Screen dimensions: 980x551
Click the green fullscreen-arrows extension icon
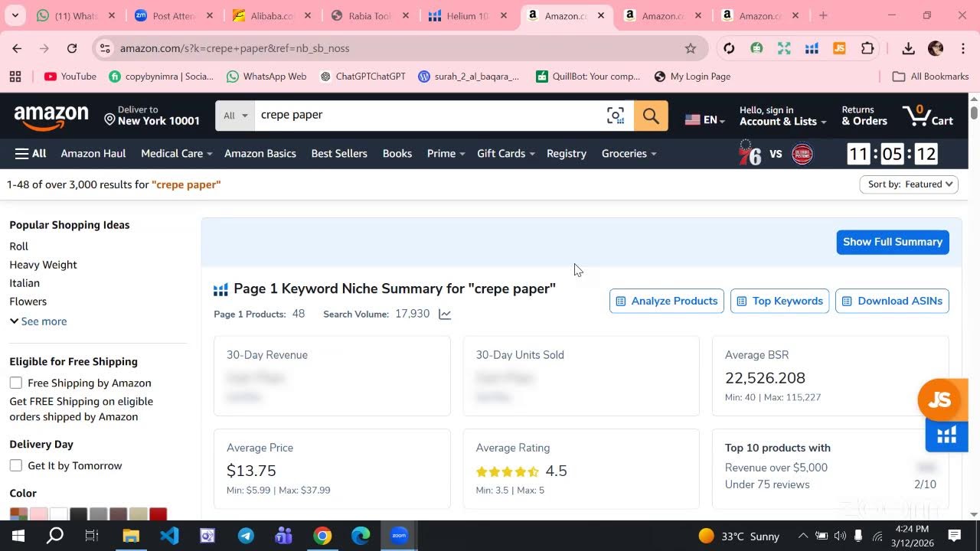[784, 48]
